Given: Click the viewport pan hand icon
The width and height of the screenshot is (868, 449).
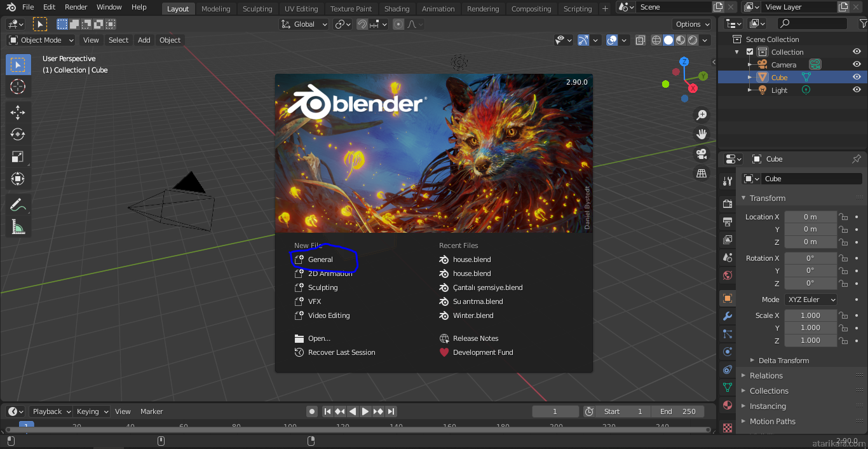Looking at the screenshot, I should pyautogui.click(x=702, y=134).
